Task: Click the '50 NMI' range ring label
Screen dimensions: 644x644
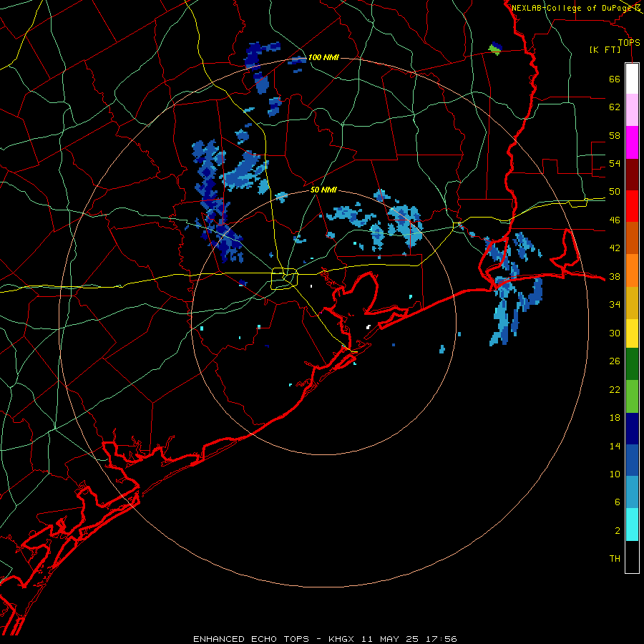Action: click(323, 190)
